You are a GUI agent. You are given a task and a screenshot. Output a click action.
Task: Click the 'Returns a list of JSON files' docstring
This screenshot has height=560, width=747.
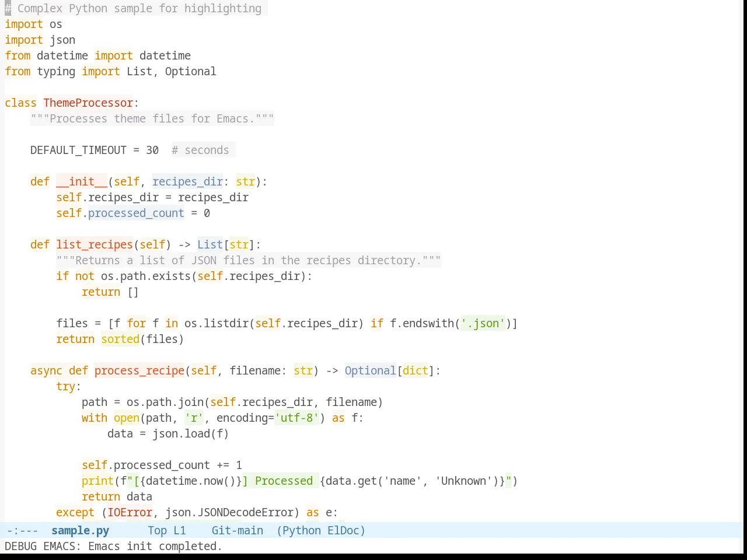249,260
